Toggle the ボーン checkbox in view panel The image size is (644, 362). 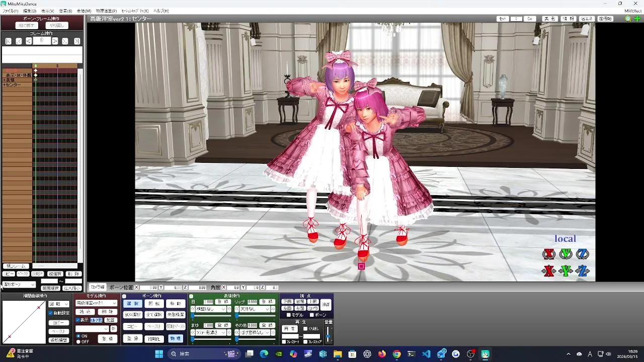[x=311, y=315]
